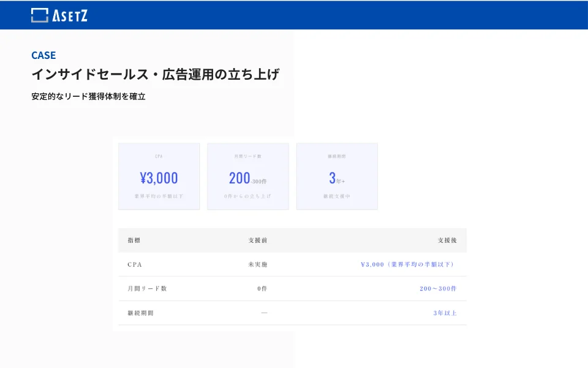Screen dimensions: 588x368
Task: Click the monitor logo mark beside ASETZ text
Action: point(39,15)
